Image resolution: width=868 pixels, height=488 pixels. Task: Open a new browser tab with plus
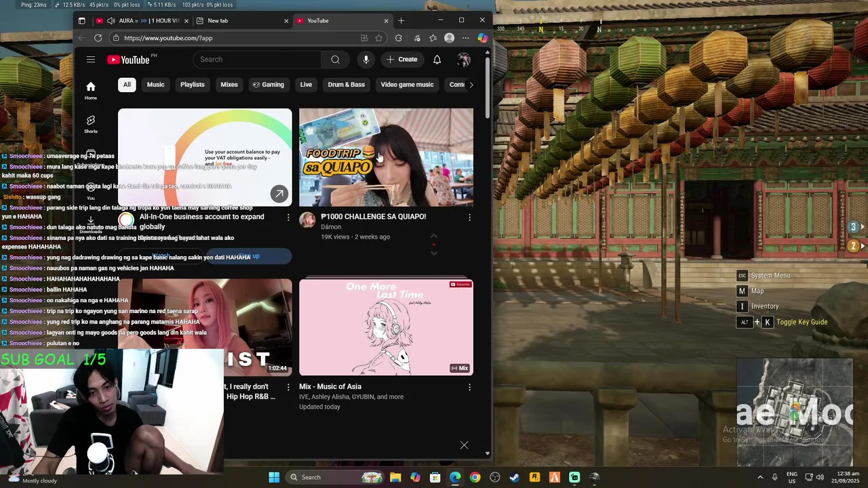point(401,21)
